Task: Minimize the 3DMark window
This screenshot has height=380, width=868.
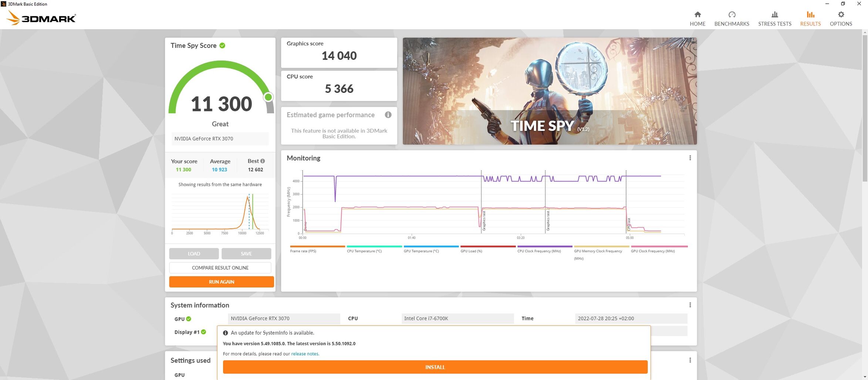Action: point(827,4)
